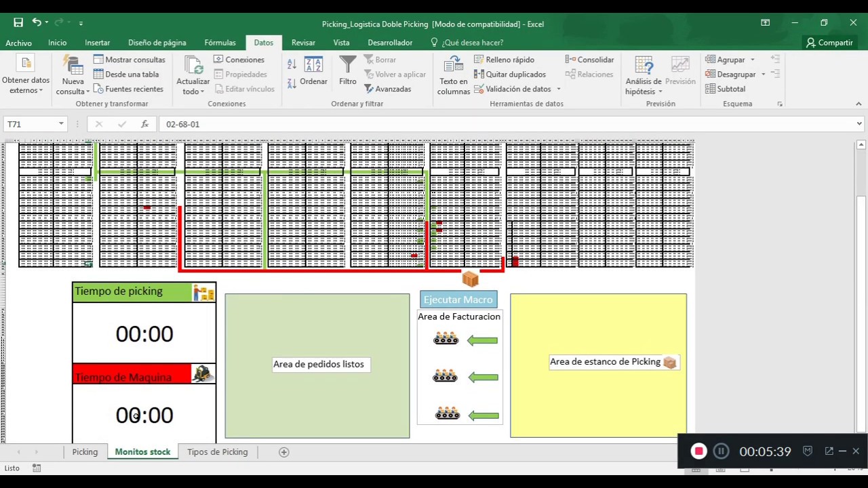The height and width of the screenshot is (488, 868).
Task: Click the insert function fx icon
Action: tap(144, 124)
